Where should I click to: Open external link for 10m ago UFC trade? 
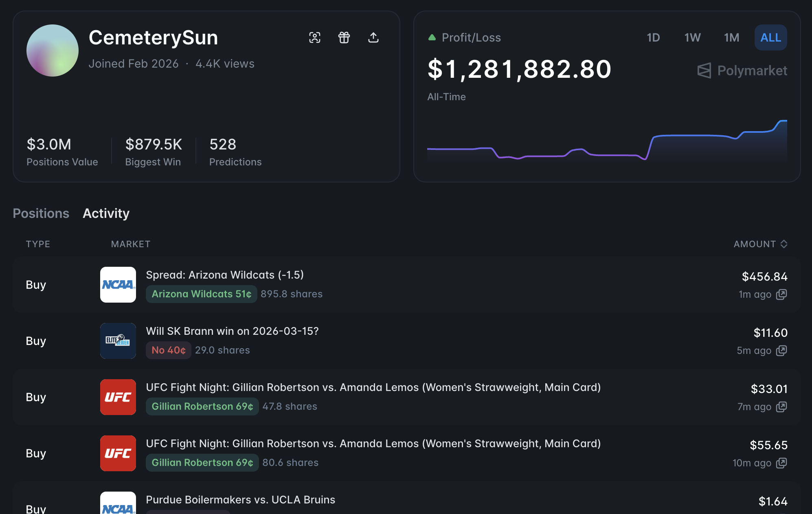[781, 463]
